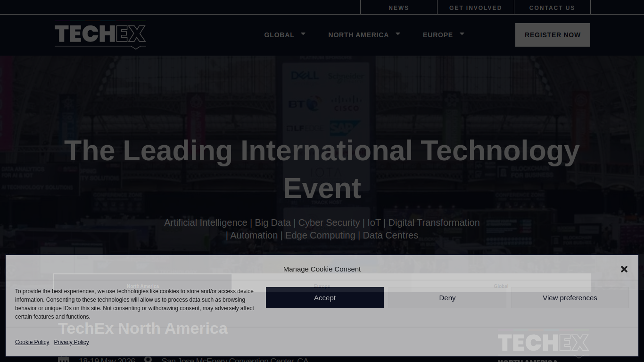Open the News page link
Viewport: 644px width, 362px height.
click(x=399, y=8)
